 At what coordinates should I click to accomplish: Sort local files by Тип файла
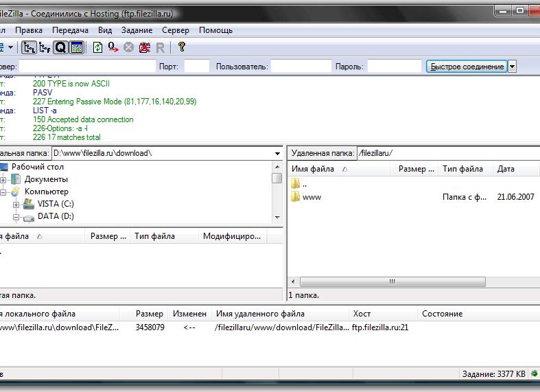(164, 236)
